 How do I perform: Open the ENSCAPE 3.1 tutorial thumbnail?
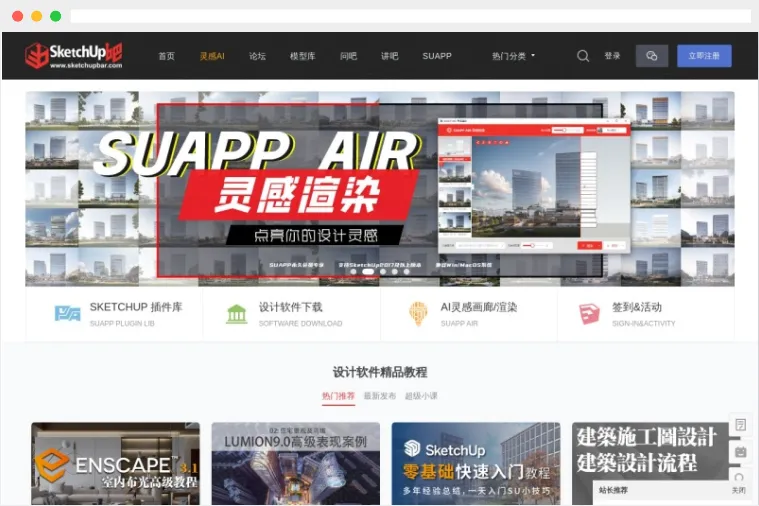(115, 463)
